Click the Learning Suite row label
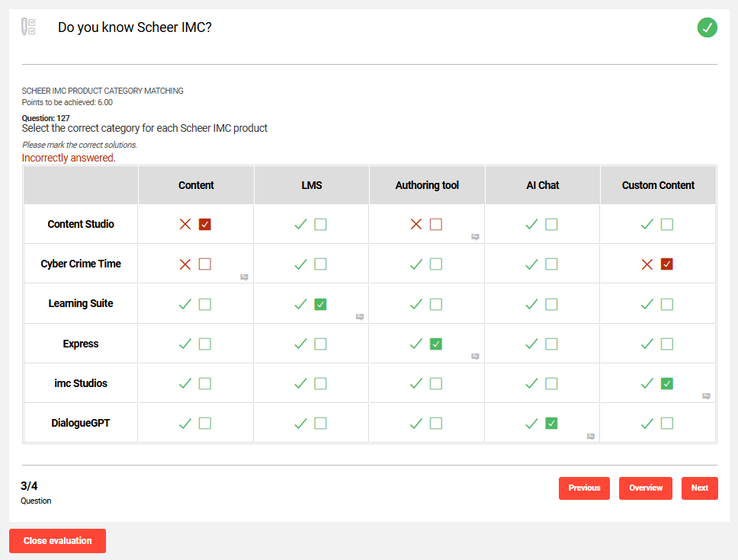This screenshot has width=738, height=560. [x=81, y=304]
